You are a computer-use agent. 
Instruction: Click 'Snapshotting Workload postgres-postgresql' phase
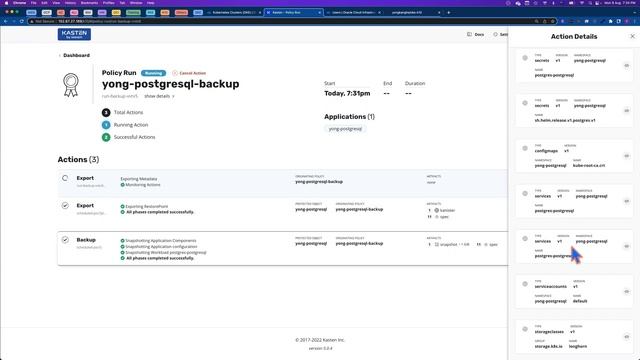(x=166, y=253)
